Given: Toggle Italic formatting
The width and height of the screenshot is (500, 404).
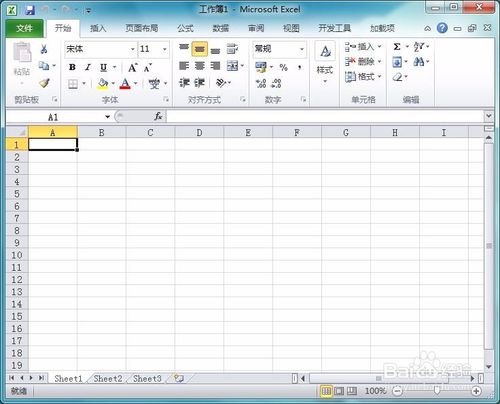Looking at the screenshot, I should tap(88, 67).
